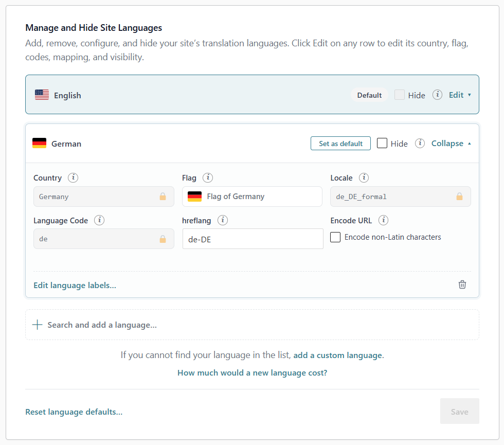
Task: Open the Flag of Germany dropdown
Action: click(x=252, y=197)
